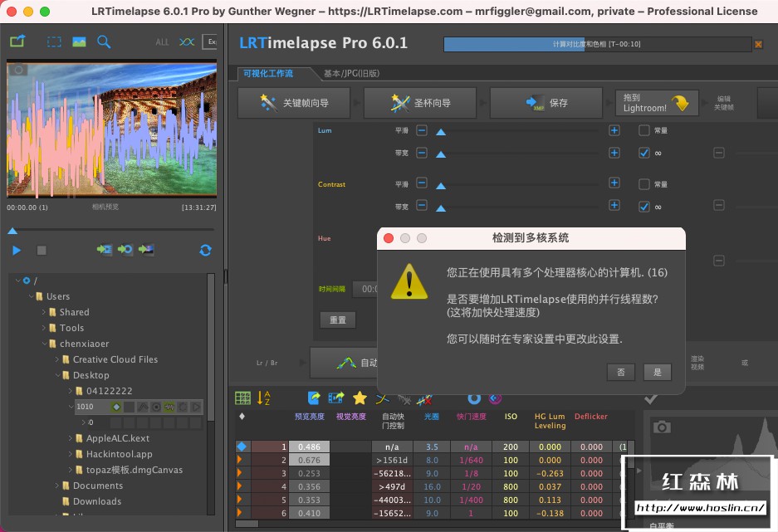Expand the Shared folder
Viewport: 778px width, 532px height.
click(x=44, y=312)
